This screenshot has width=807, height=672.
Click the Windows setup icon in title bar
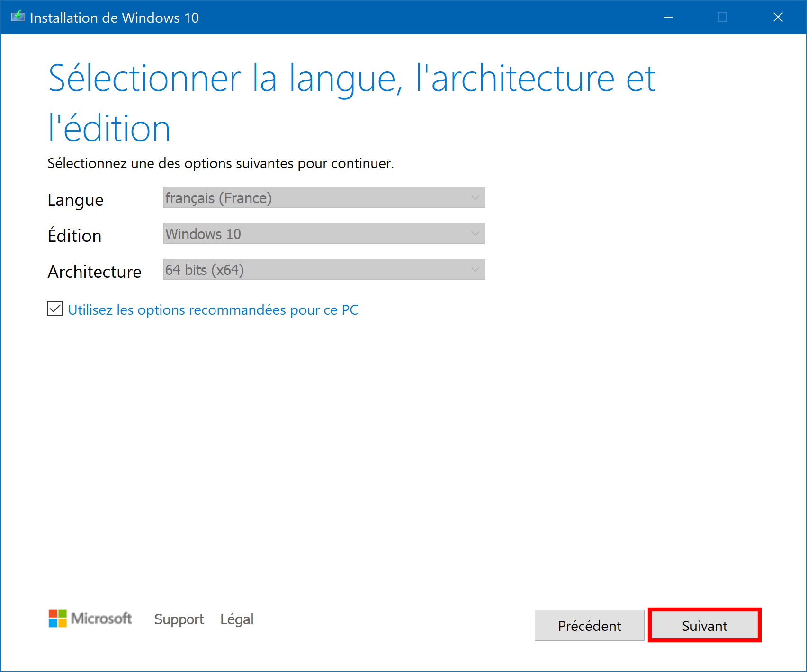(18, 17)
